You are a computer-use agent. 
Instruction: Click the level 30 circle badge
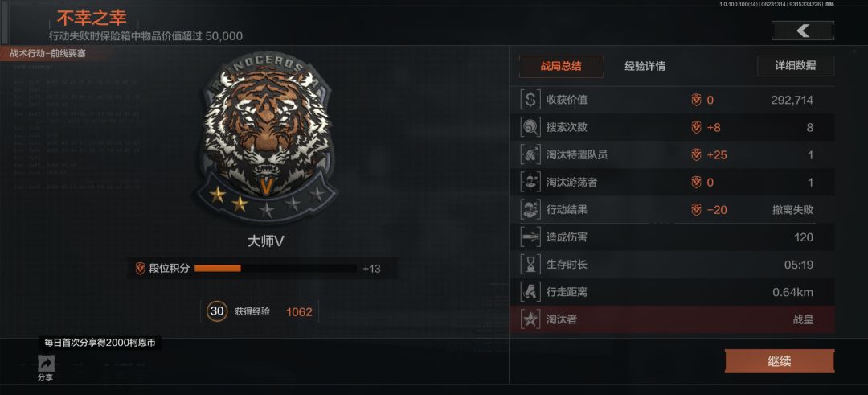point(217,311)
